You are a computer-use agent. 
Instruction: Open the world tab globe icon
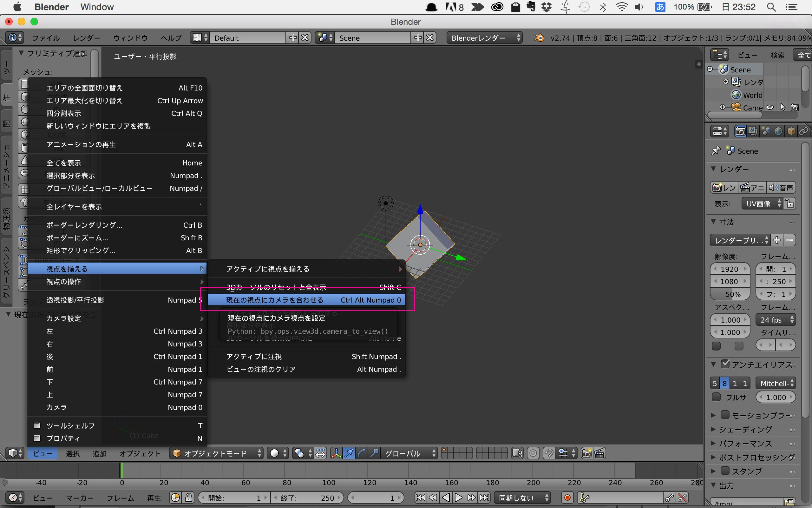778,131
